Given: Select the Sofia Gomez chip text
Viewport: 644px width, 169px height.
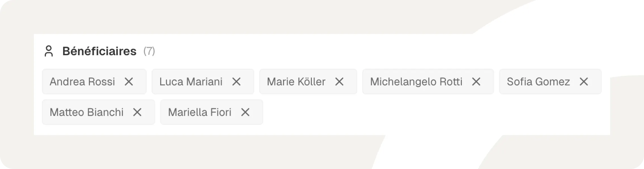Looking at the screenshot, I should click(538, 82).
